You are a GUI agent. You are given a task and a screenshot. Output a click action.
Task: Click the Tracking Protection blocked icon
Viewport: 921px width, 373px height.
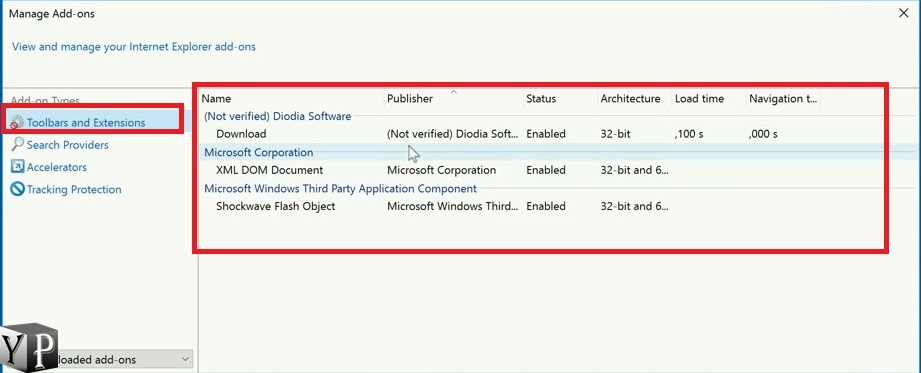pos(18,189)
